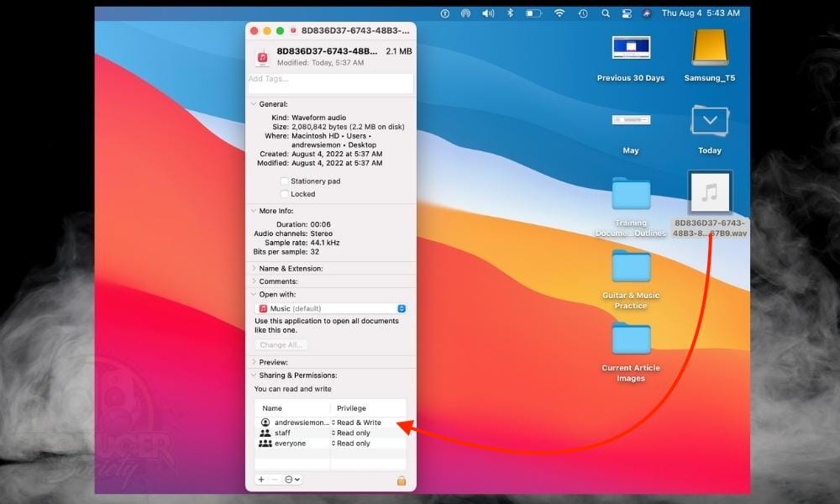Open the Time Machine menu bar icon
The height and width of the screenshot is (504, 840).
(583, 13)
